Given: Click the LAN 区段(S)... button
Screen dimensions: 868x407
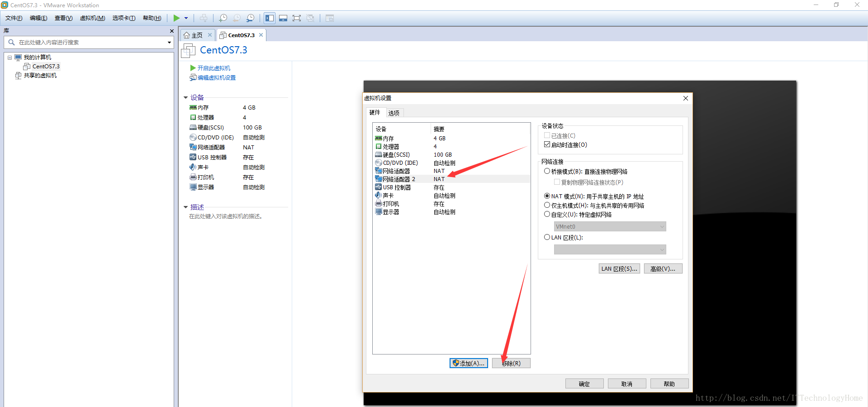Looking at the screenshot, I should click(x=619, y=268).
